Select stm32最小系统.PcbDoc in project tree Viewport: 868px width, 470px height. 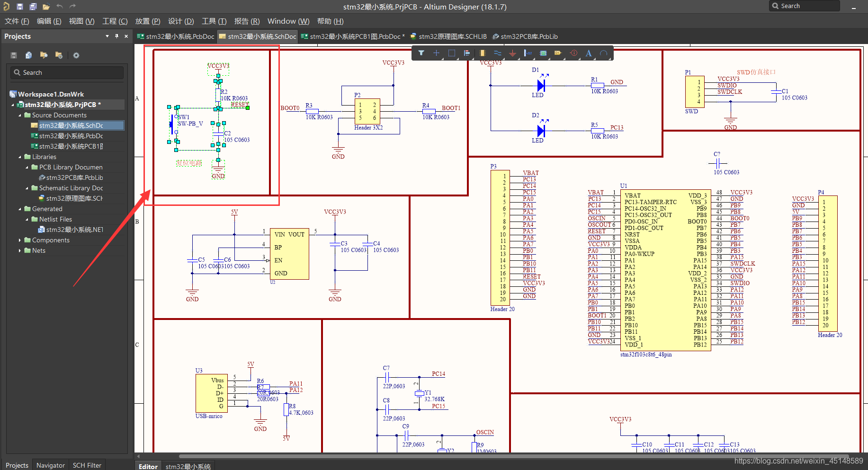(x=71, y=136)
